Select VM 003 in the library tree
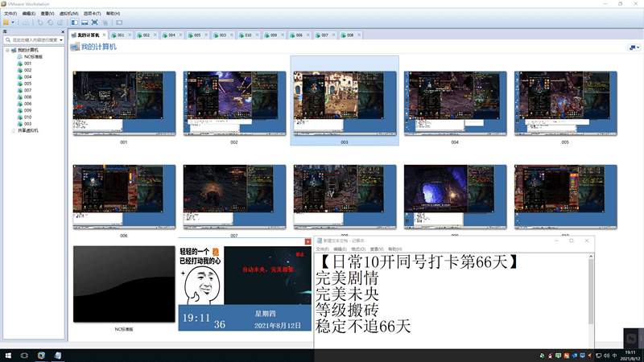 [x=25, y=124]
